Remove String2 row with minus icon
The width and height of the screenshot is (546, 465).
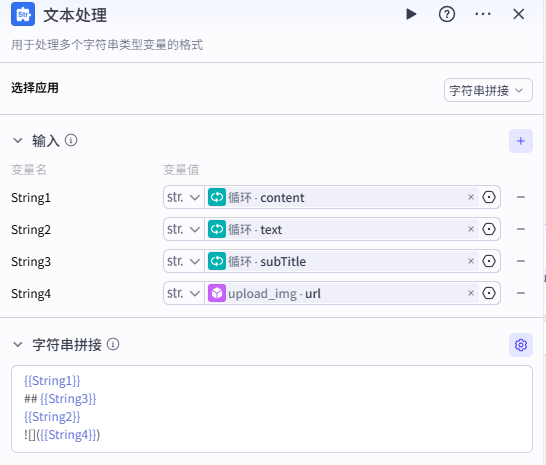point(521,229)
